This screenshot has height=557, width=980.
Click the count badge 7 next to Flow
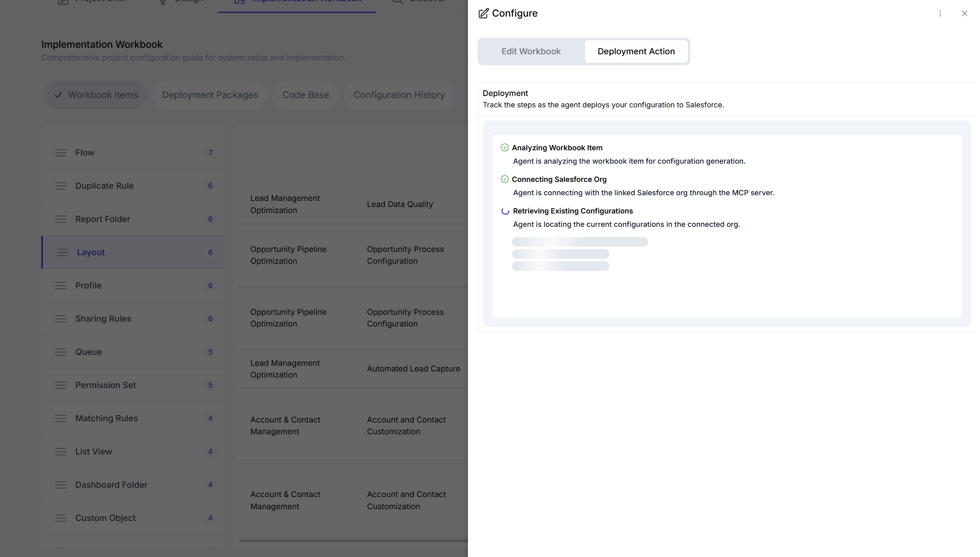pyautogui.click(x=210, y=153)
